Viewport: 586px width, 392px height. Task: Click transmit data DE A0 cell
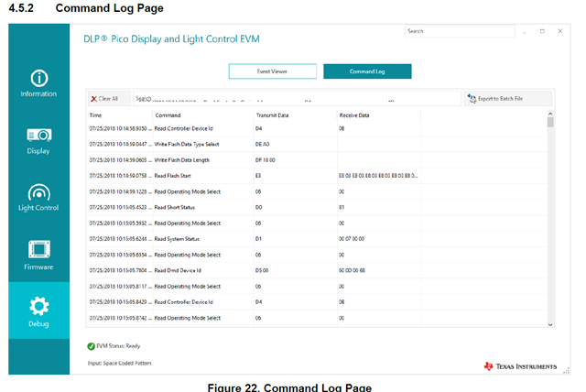pos(263,144)
